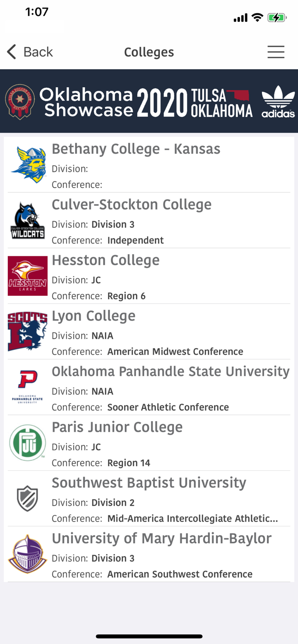Select the Lyon College Scots logo
298x644 pixels.
[x=27, y=331]
